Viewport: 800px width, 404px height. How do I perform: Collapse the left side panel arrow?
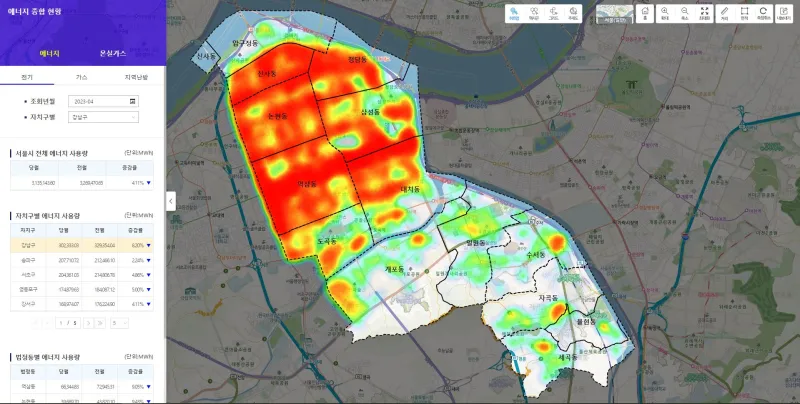170,201
